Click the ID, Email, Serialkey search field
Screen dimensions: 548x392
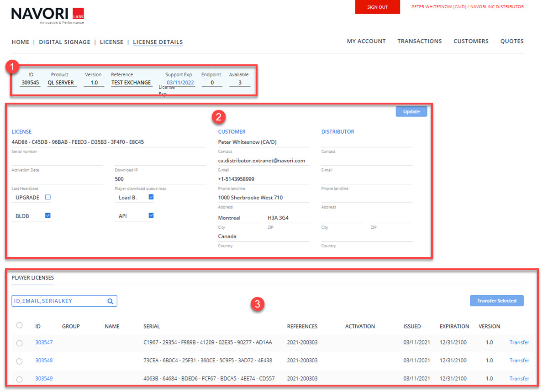pyautogui.click(x=58, y=301)
